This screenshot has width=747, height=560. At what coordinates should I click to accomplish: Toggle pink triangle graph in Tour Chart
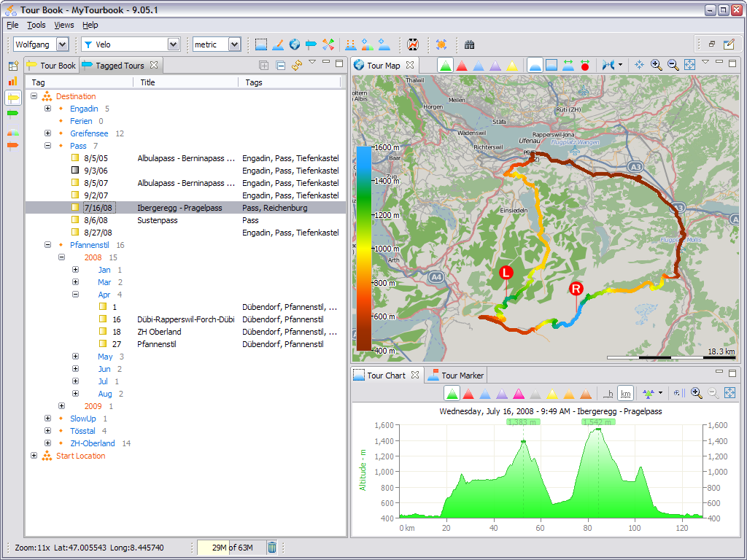point(519,393)
